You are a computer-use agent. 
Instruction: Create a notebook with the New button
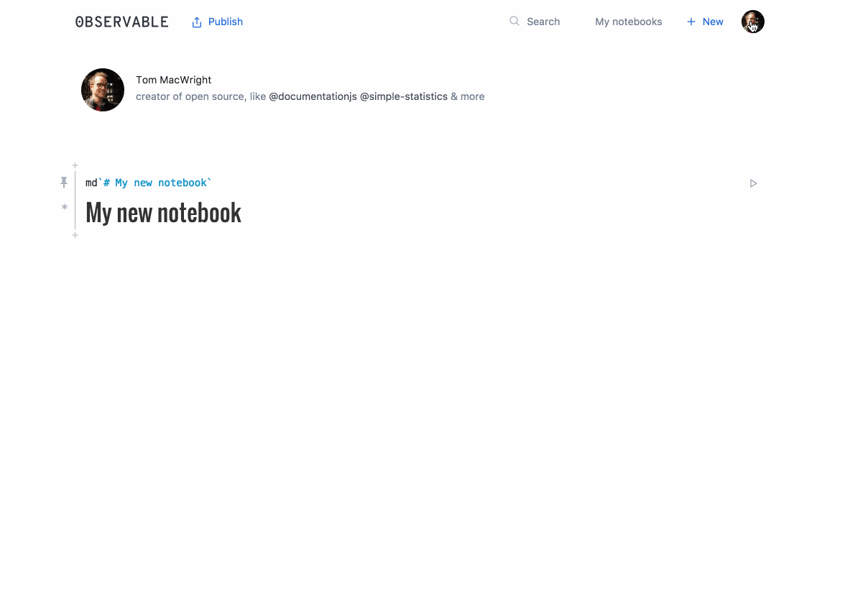pyautogui.click(x=705, y=22)
